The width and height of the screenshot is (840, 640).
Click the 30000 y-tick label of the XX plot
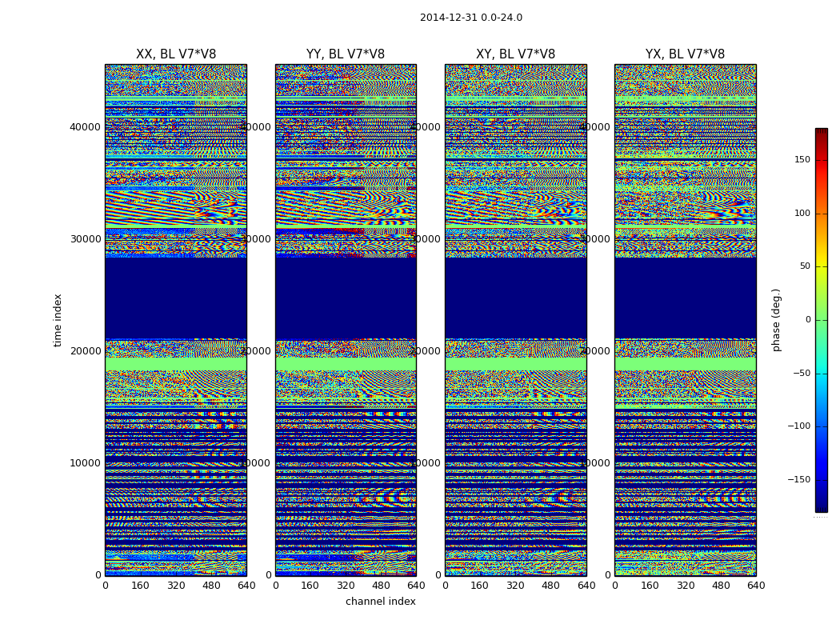pos(85,239)
